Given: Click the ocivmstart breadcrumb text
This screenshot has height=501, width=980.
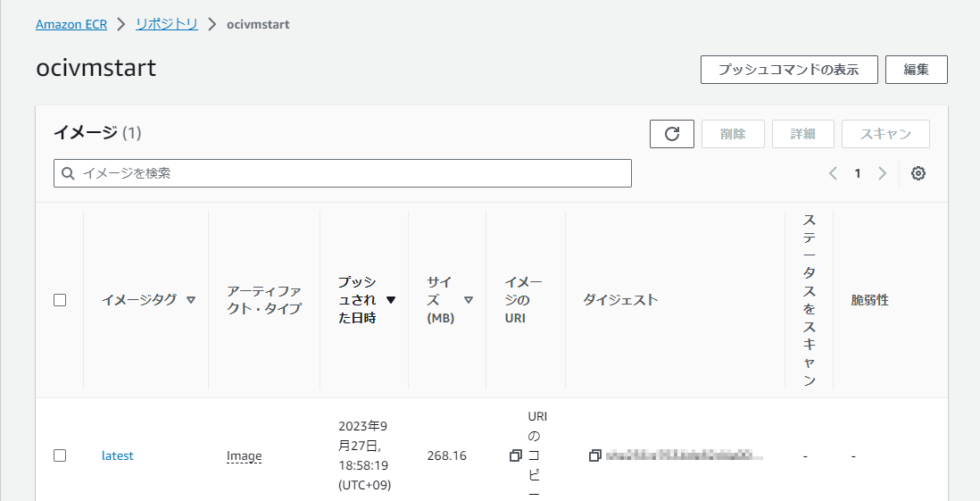Looking at the screenshot, I should click(258, 24).
